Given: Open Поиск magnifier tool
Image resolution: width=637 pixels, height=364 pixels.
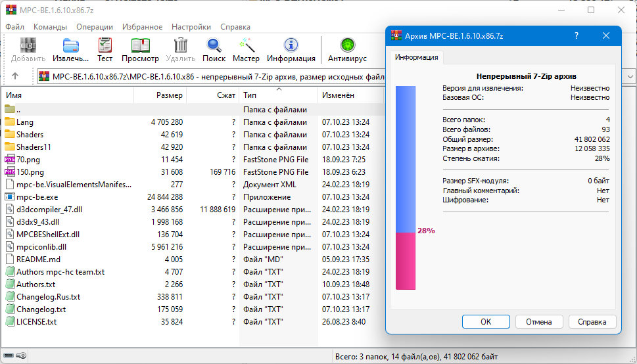Looking at the screenshot, I should coord(214,45).
